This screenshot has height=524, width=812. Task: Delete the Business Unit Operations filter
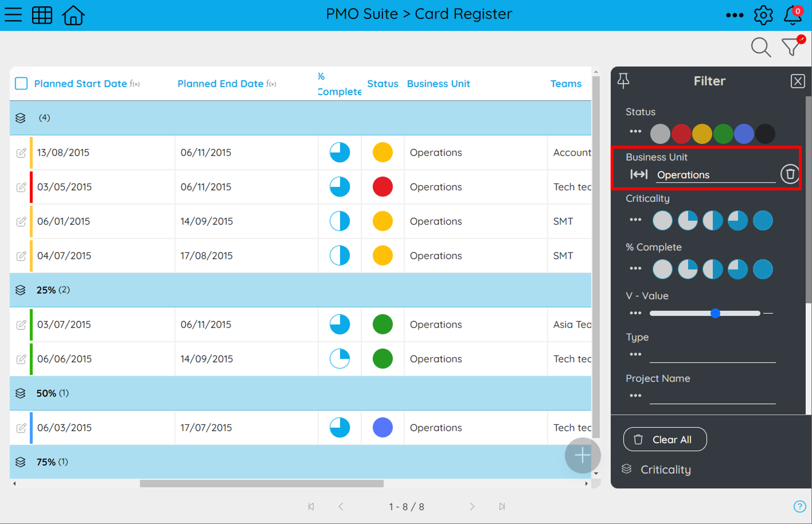pyautogui.click(x=790, y=174)
